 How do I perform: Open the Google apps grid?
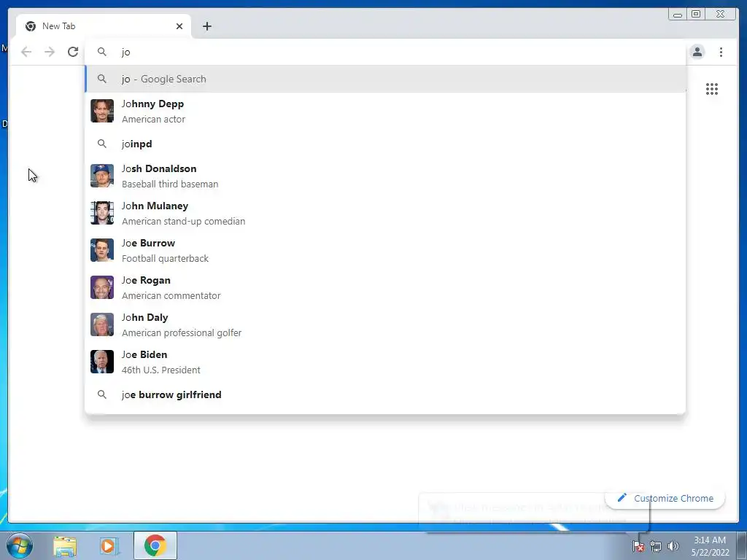(712, 89)
